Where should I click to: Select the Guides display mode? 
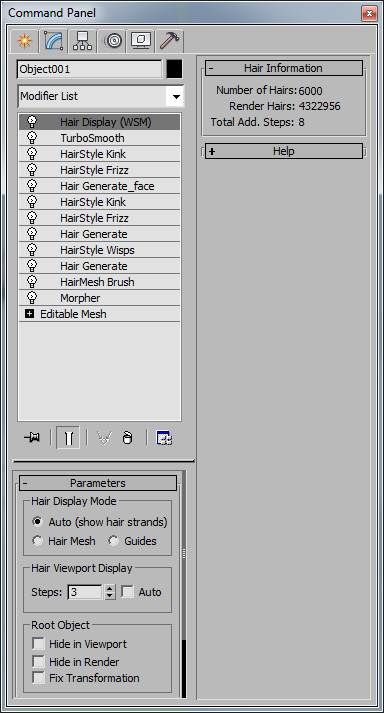(x=113, y=541)
